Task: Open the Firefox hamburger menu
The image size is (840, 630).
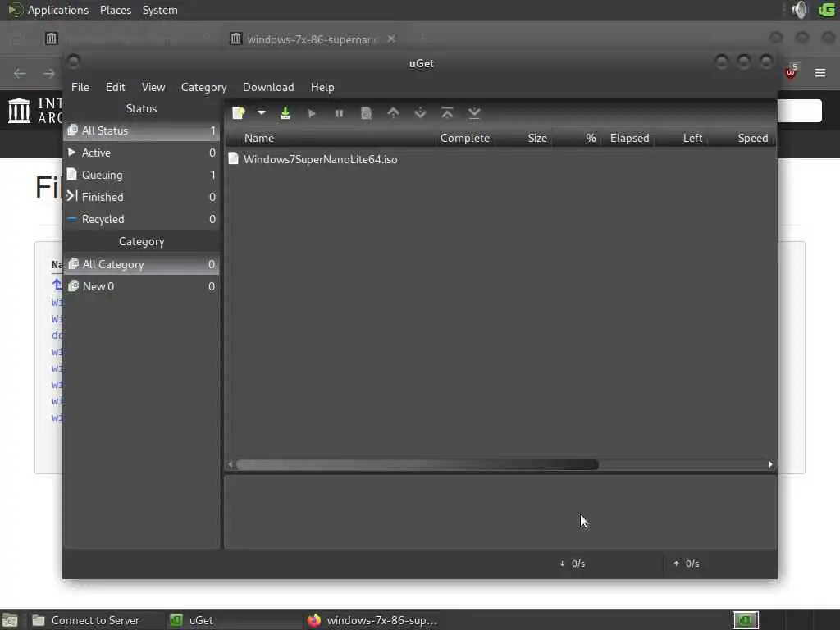Action: tap(820, 73)
